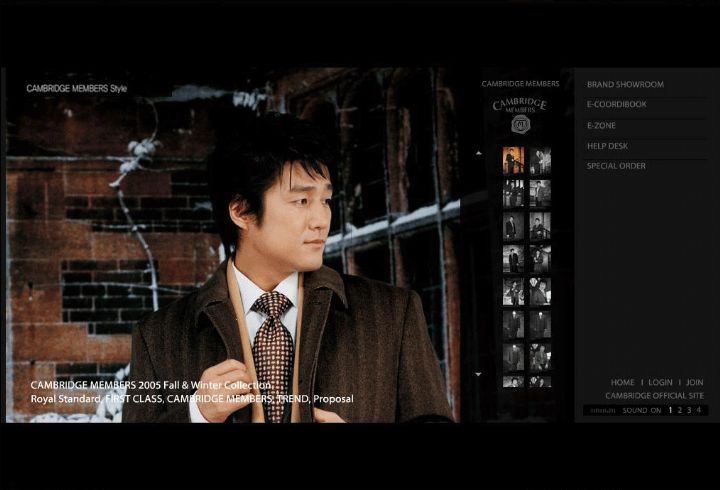Visit the CAMBRIDGE OFFICIAL SITE link
This screenshot has width=720, height=490.
[x=654, y=395]
